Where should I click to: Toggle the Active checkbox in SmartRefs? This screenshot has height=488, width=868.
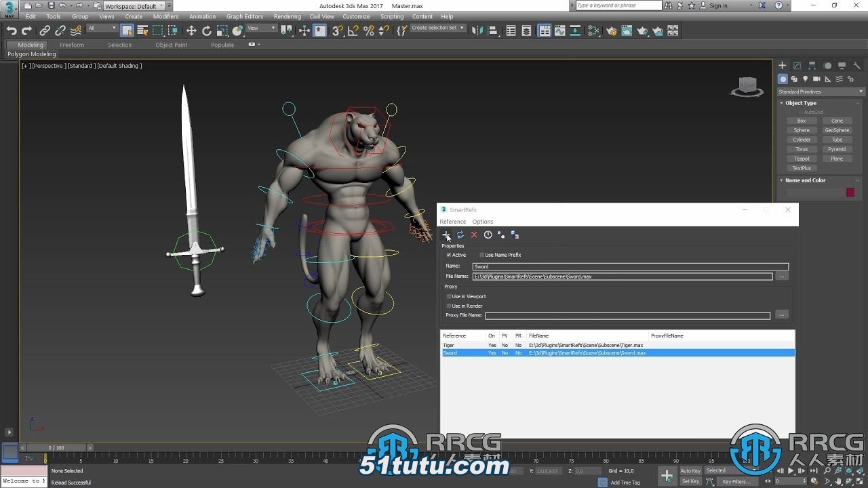(449, 255)
